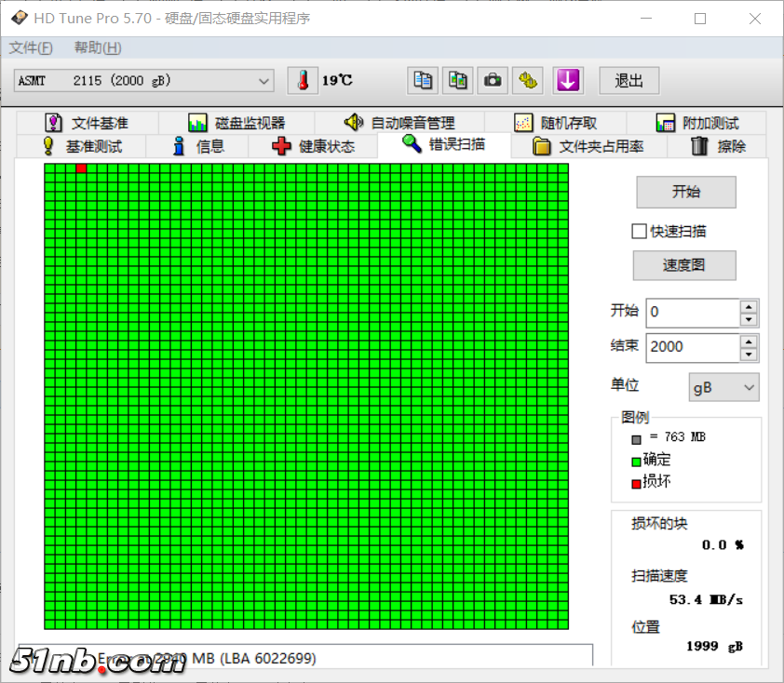This screenshot has width=784, height=683.
Task: Click the camera save screenshot icon
Action: tap(493, 81)
